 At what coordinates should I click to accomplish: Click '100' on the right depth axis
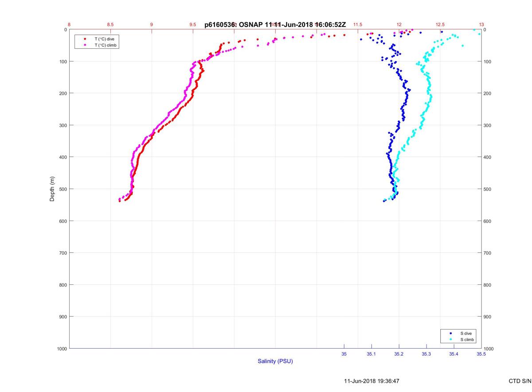[x=488, y=62]
